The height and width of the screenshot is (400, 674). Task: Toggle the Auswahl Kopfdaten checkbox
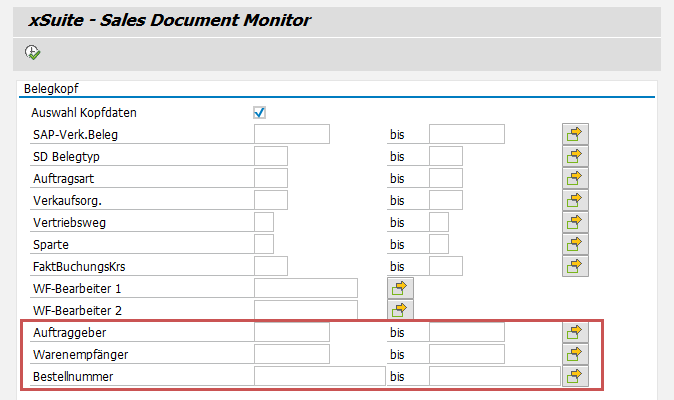click(x=260, y=112)
